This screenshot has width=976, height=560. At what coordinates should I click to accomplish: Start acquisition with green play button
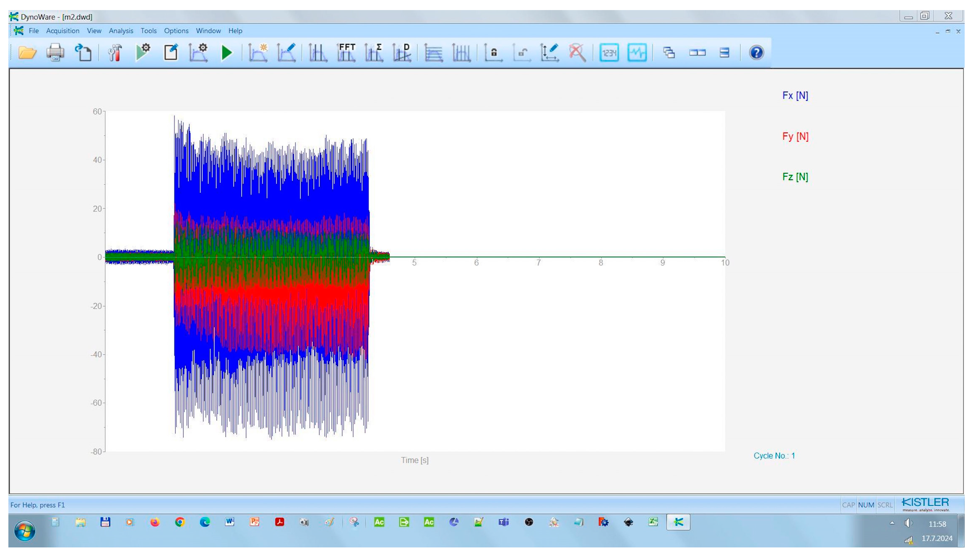point(226,53)
